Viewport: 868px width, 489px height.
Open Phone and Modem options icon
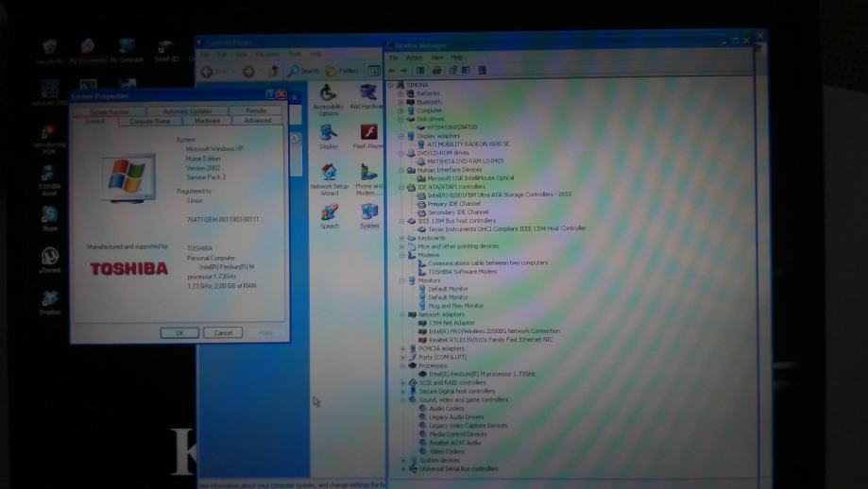coord(367,179)
